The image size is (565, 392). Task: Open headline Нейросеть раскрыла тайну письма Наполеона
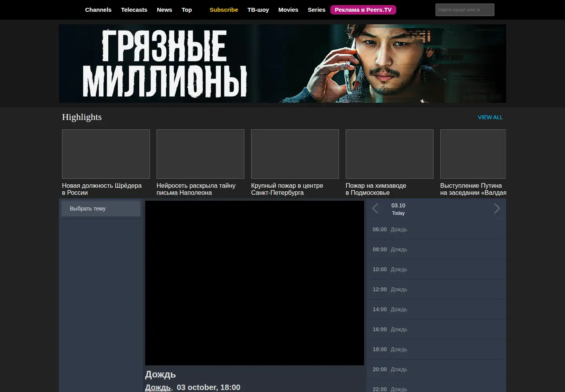[196, 189]
